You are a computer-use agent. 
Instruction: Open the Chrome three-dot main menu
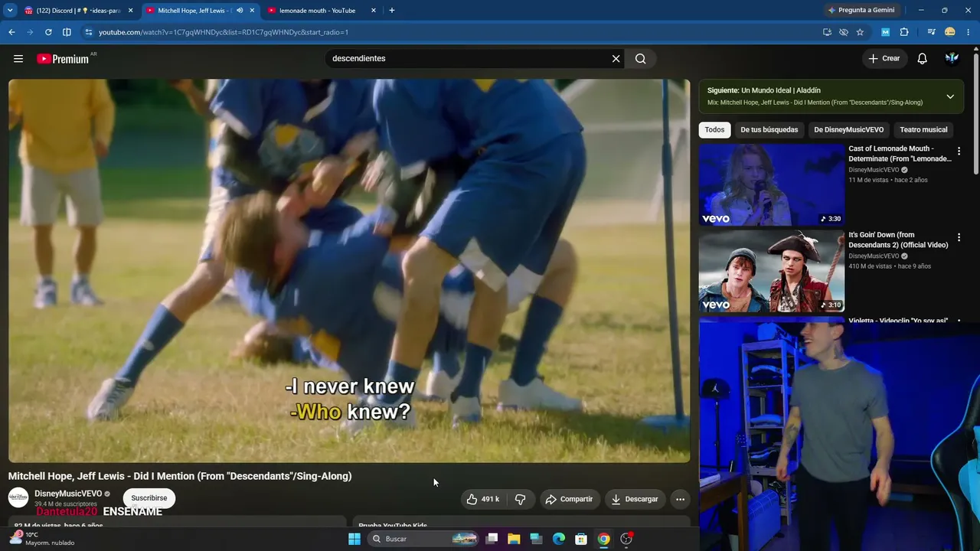pos(969,32)
